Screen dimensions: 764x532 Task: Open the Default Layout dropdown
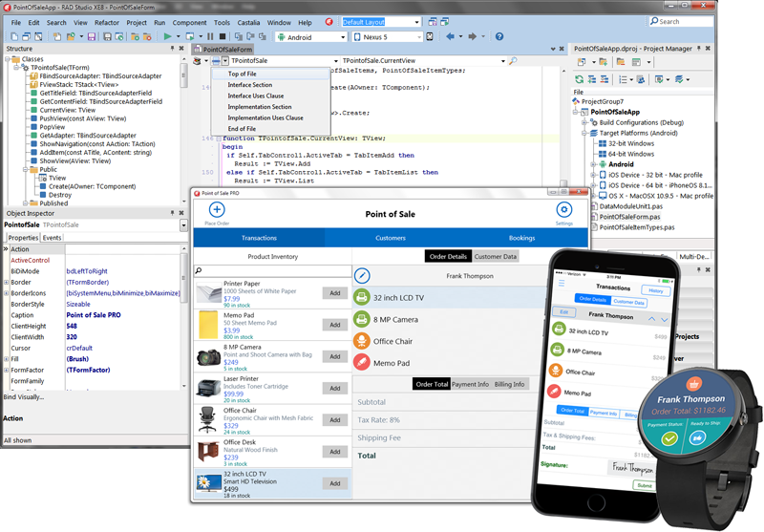pyautogui.click(x=416, y=22)
